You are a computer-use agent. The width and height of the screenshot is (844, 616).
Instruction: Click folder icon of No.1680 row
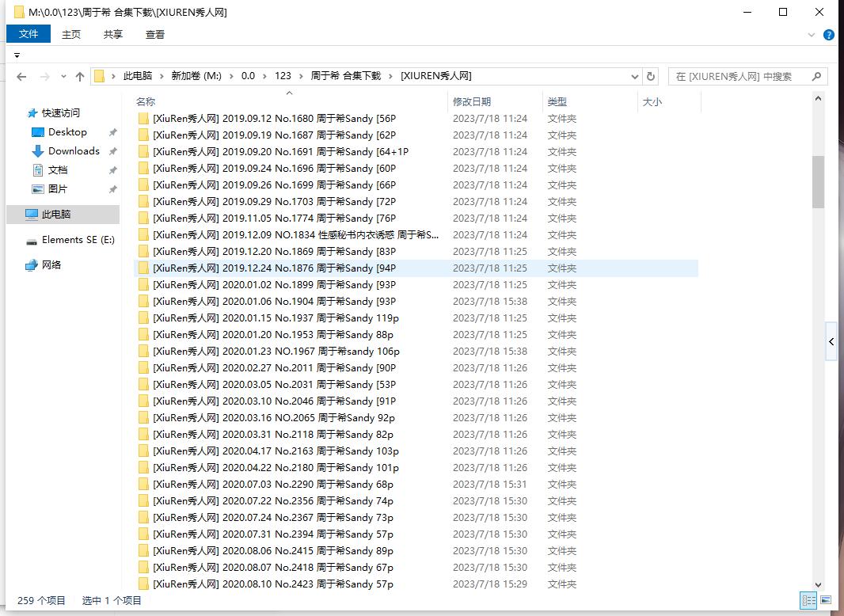pyautogui.click(x=144, y=119)
